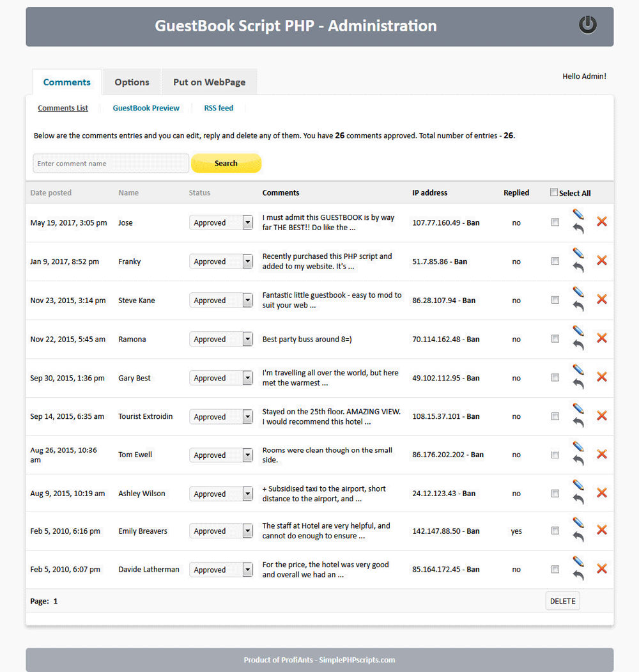Check the checkbox on Jose's row
This screenshot has height=672, width=639.
pyautogui.click(x=555, y=222)
